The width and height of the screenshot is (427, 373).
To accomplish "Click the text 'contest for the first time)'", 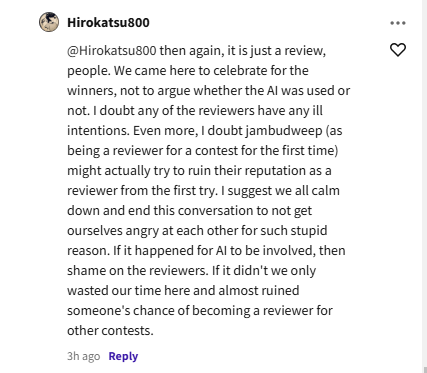I will tap(267, 151).
